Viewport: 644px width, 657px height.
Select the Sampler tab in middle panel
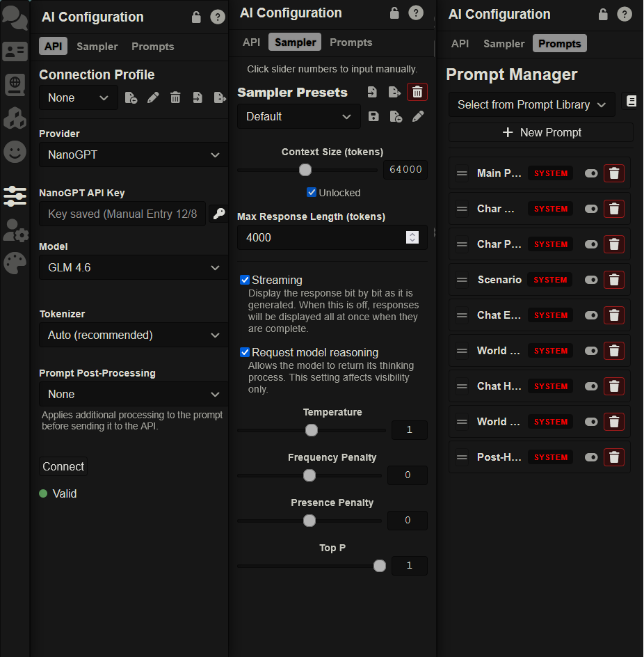(x=295, y=42)
